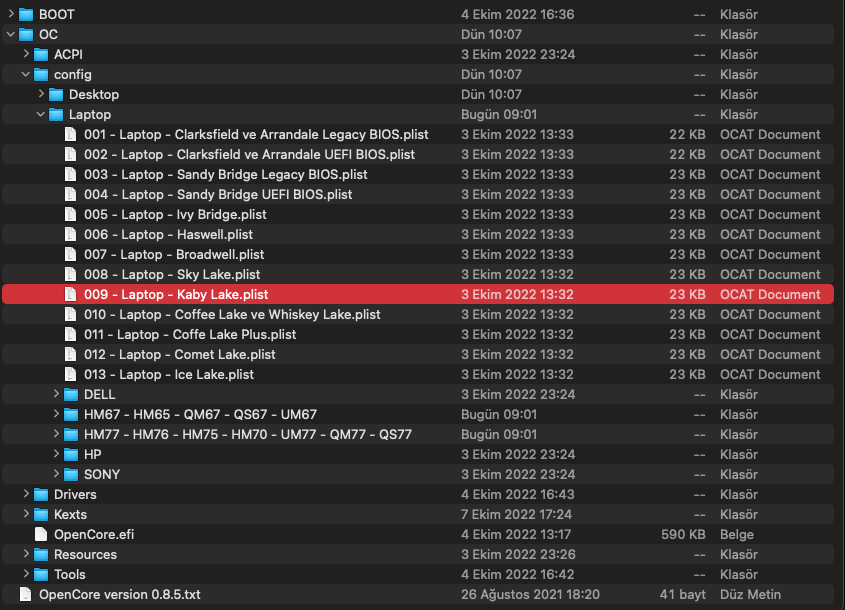
Task: Select the Resources folder row
Action: coord(418,554)
